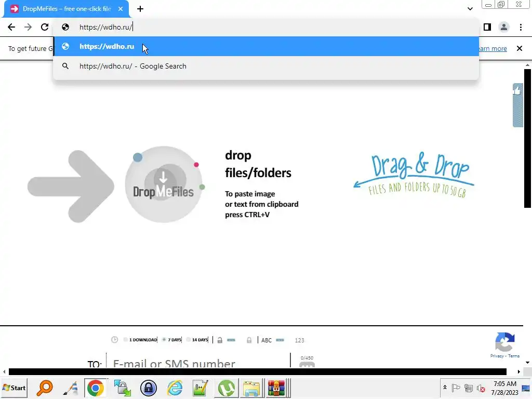Click the muted volume tray icon
Viewport: 532px width, 399px height.
(481, 388)
